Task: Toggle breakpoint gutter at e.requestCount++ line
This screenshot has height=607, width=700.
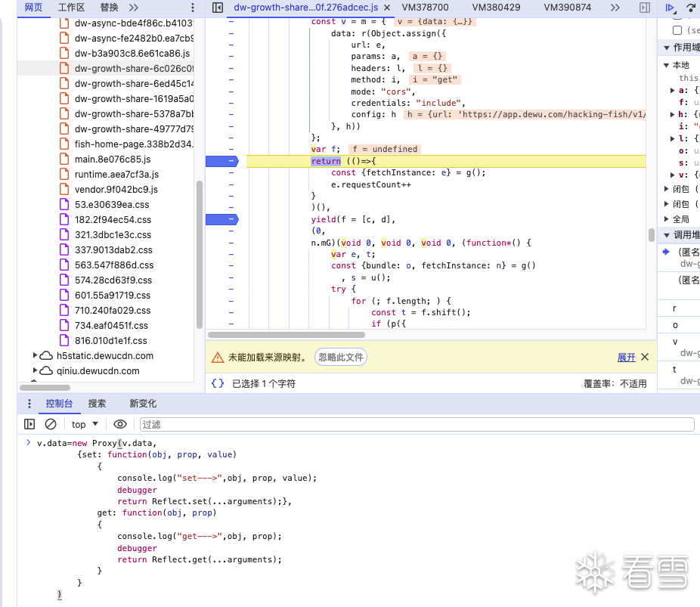Action: pos(231,184)
